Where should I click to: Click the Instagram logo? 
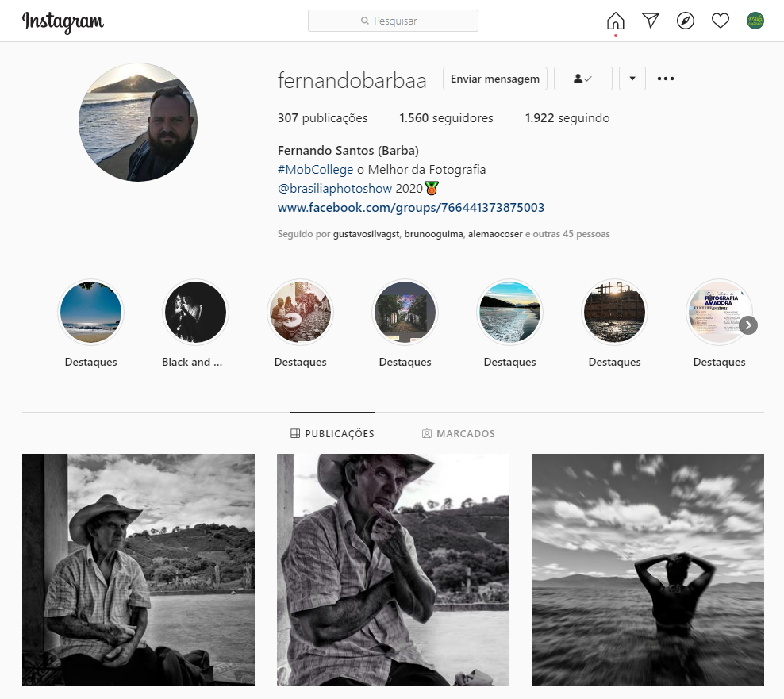pos(63,21)
